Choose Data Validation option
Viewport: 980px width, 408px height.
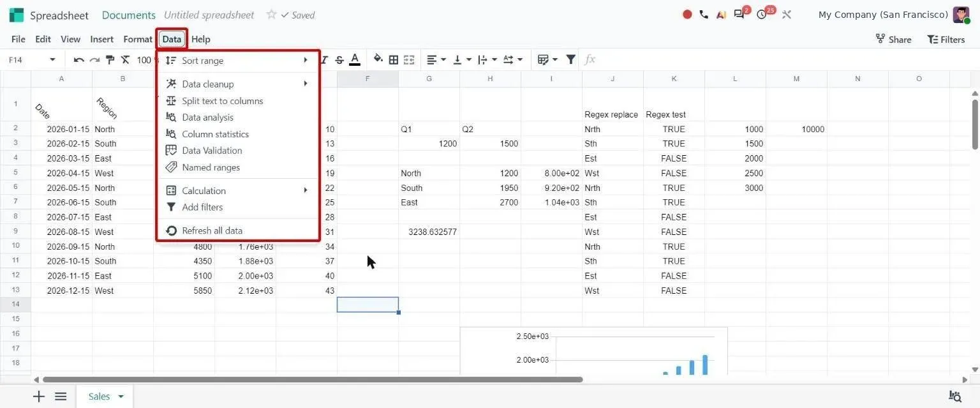237,151
